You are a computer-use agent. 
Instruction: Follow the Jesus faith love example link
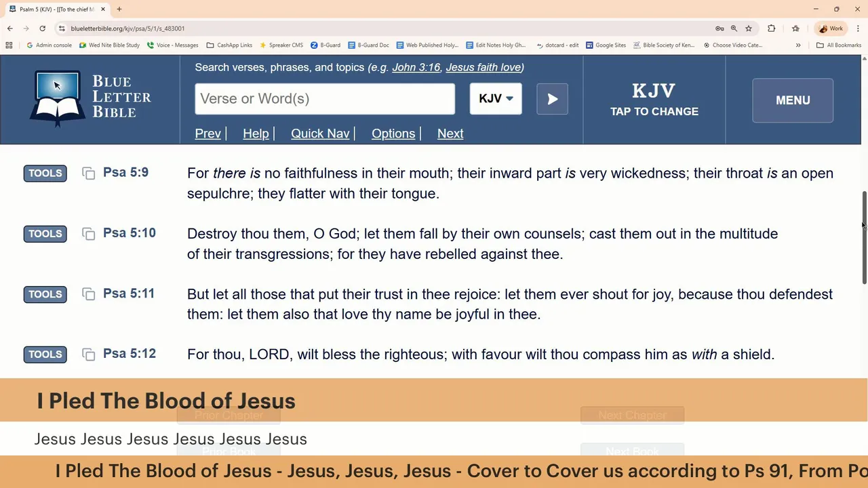click(x=483, y=67)
